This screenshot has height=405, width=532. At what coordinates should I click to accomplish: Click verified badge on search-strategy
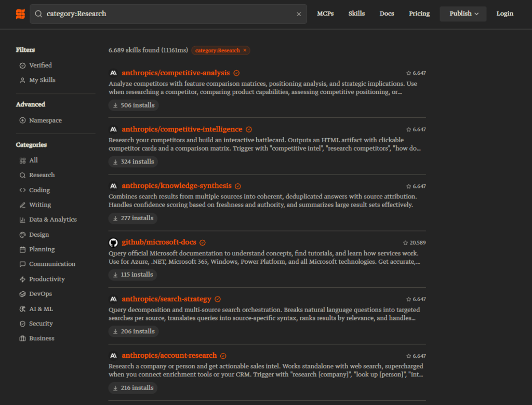click(218, 299)
